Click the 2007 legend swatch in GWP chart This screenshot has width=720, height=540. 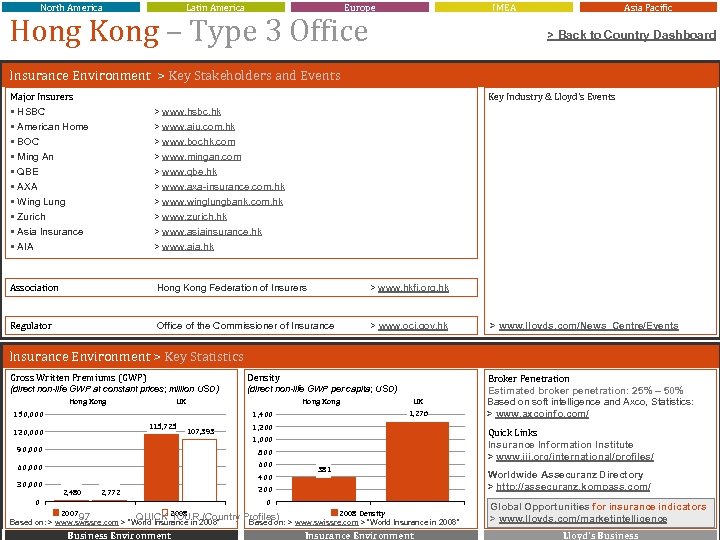click(x=56, y=512)
